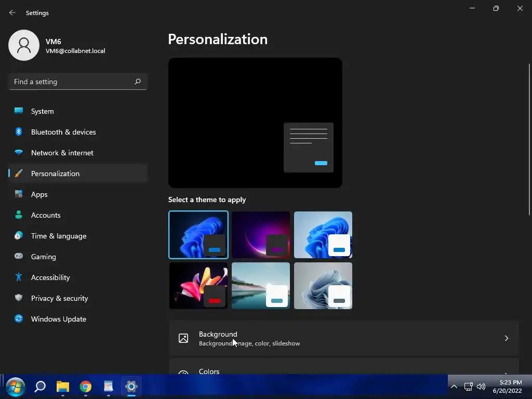The width and height of the screenshot is (532, 399).
Task: Select the Personalization category
Action: pyautogui.click(x=78, y=174)
